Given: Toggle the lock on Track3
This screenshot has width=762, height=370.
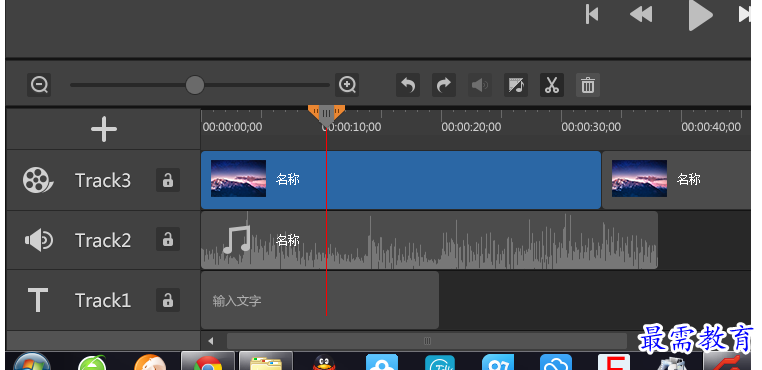Looking at the screenshot, I should tap(168, 180).
